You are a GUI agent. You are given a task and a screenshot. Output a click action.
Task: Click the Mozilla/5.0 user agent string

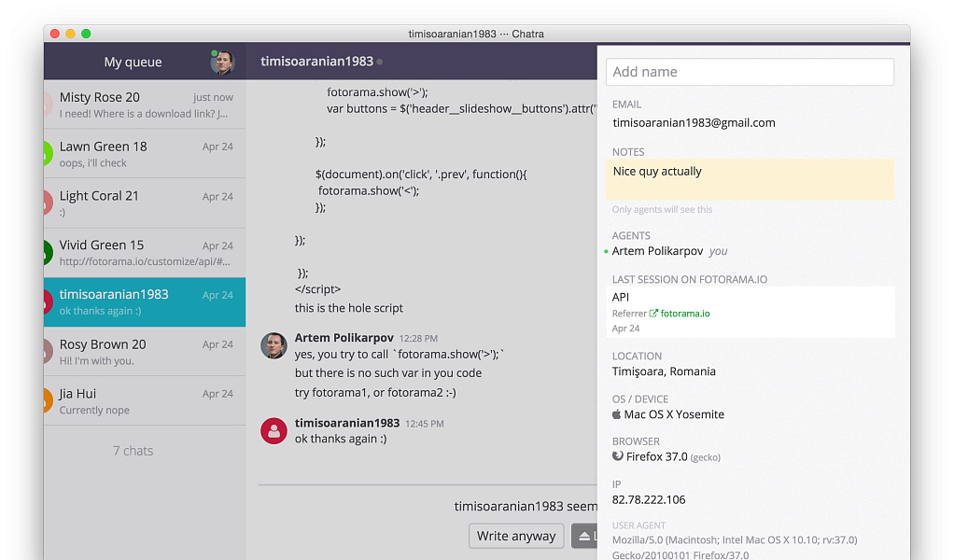point(735,547)
